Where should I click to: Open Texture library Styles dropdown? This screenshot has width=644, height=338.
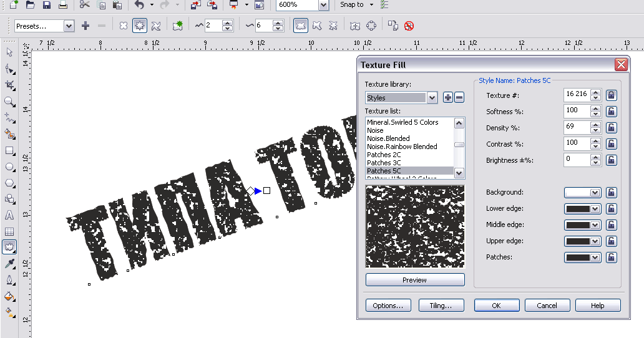pos(432,98)
